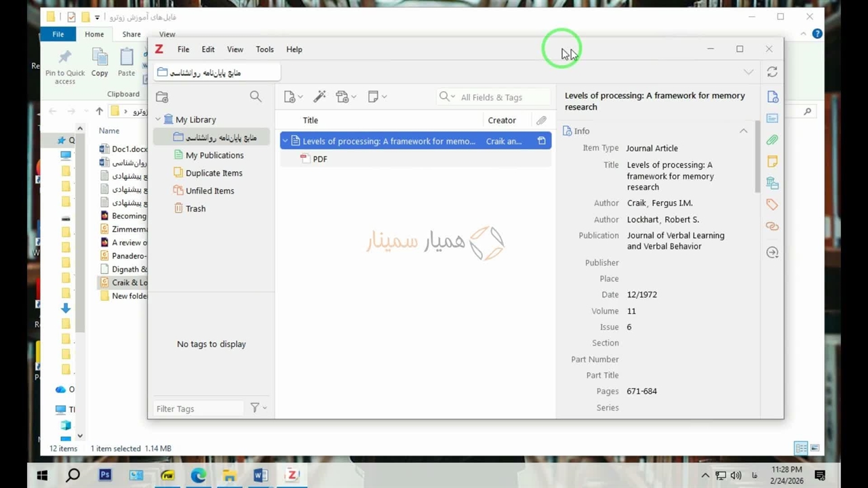
Task: Open Microsoft Edge from the taskbar
Action: [198, 475]
